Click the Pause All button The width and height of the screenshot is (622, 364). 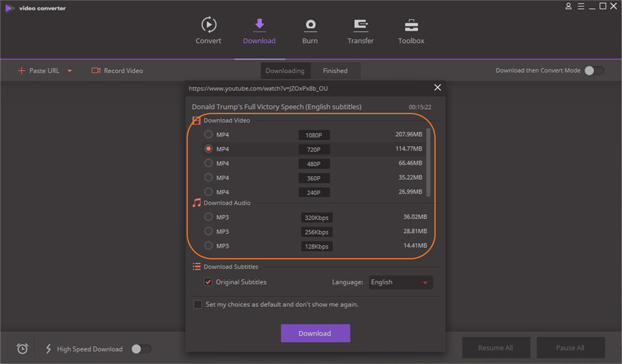click(x=571, y=348)
